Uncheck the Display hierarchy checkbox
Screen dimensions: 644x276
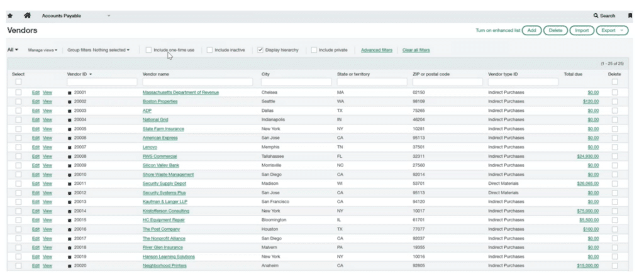[260, 50]
